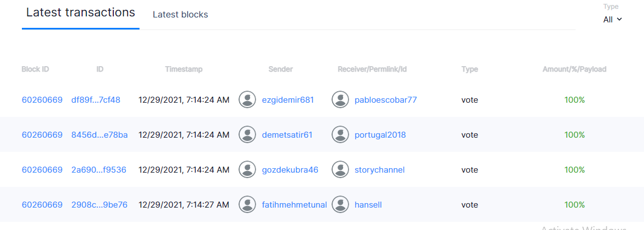Select the Latest transactions tab

[x=80, y=13]
